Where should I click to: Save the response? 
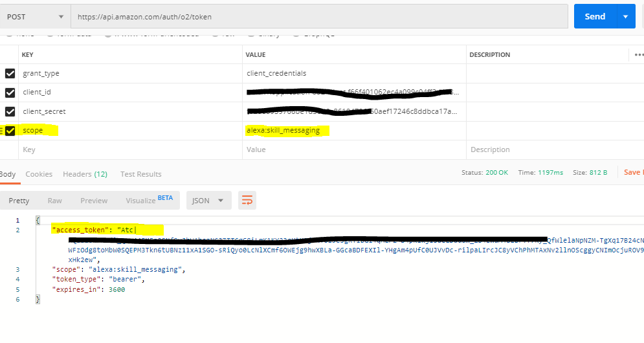pyautogui.click(x=634, y=173)
